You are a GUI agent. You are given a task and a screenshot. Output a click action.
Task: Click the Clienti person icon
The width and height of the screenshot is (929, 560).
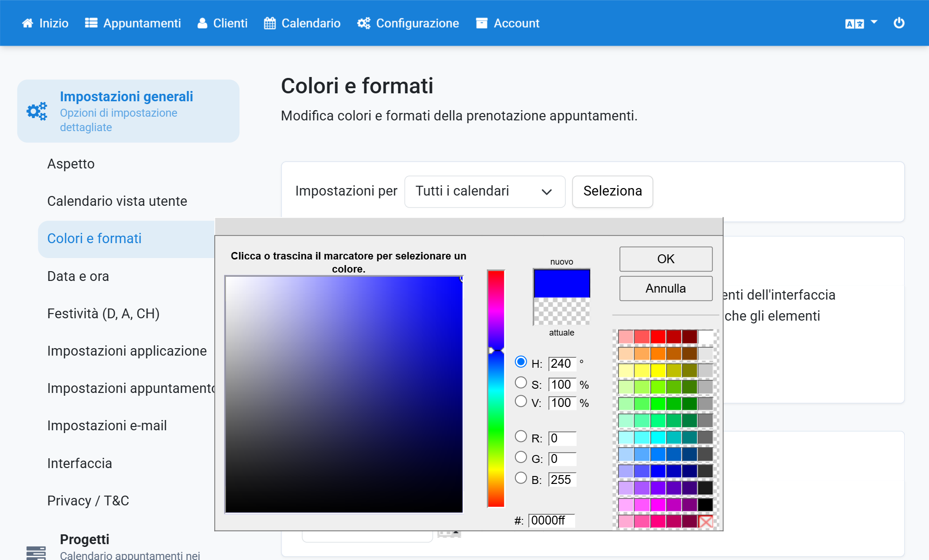pyautogui.click(x=202, y=23)
